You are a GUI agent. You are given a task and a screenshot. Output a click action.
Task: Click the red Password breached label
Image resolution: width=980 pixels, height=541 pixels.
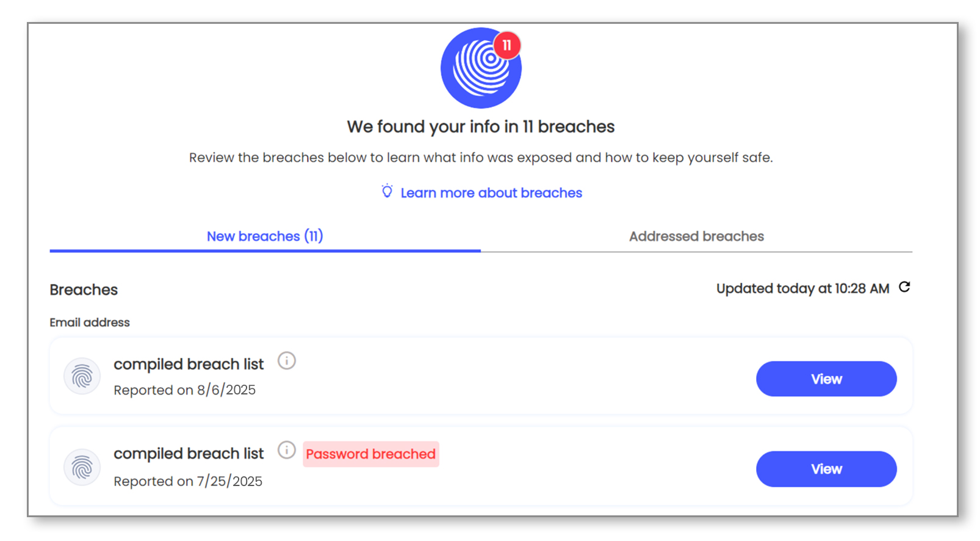(x=370, y=454)
